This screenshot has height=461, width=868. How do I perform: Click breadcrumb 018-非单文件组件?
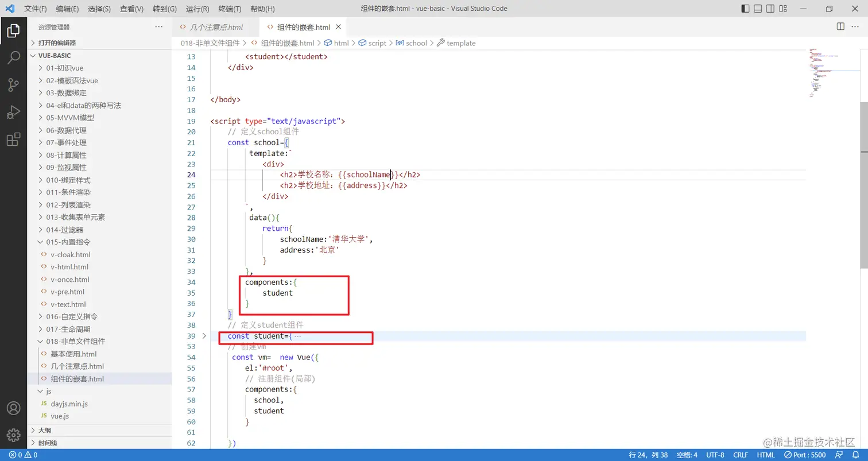210,43
